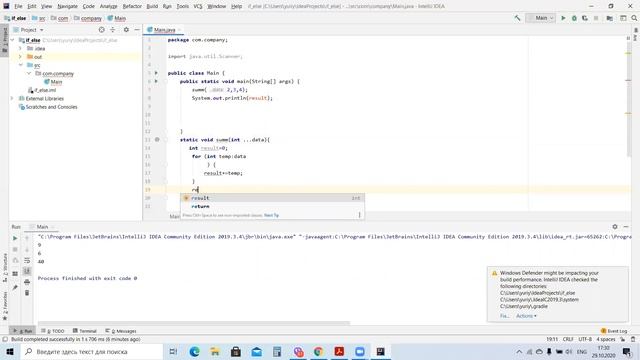This screenshot has width=640, height=360.
Task: Collapse all nodes in the Project panel
Action: pos(113,30)
